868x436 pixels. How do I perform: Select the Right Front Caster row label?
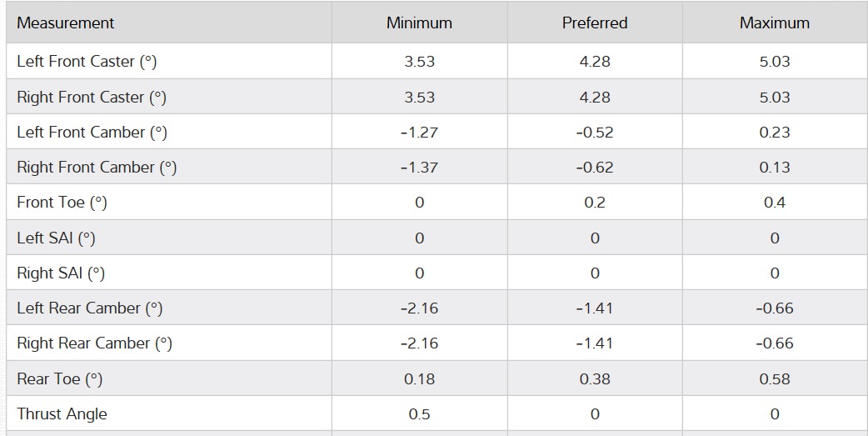[x=92, y=98]
